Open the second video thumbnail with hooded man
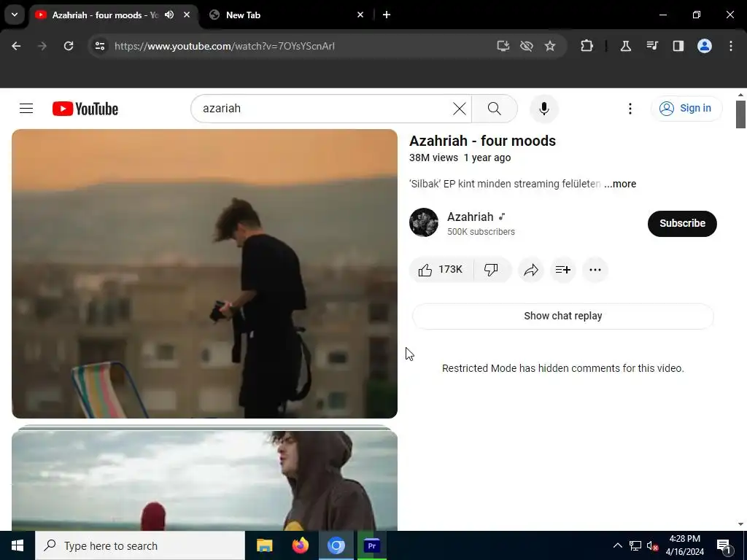The width and height of the screenshot is (747, 560). [x=204, y=480]
